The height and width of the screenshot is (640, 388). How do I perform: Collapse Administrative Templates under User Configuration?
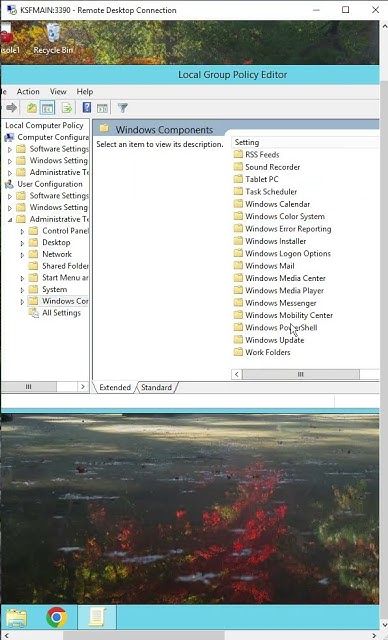(x=10, y=220)
